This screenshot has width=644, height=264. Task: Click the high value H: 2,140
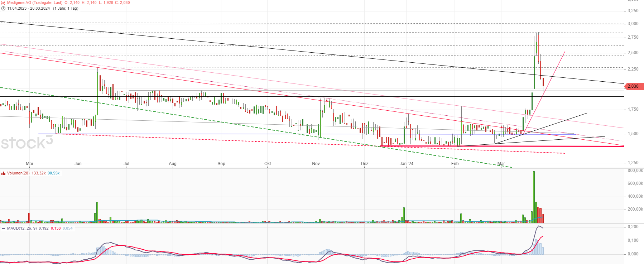[89, 3]
